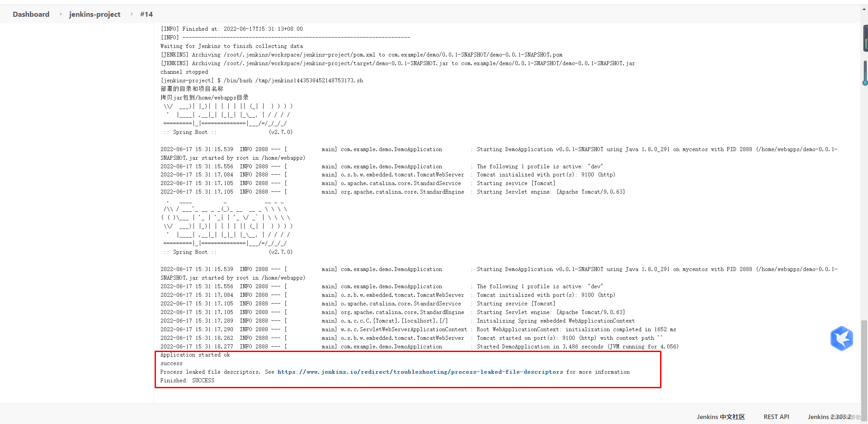The image size is (868, 424).
Task: Open the Jenkins 中文社区 footer link
Action: click(721, 417)
